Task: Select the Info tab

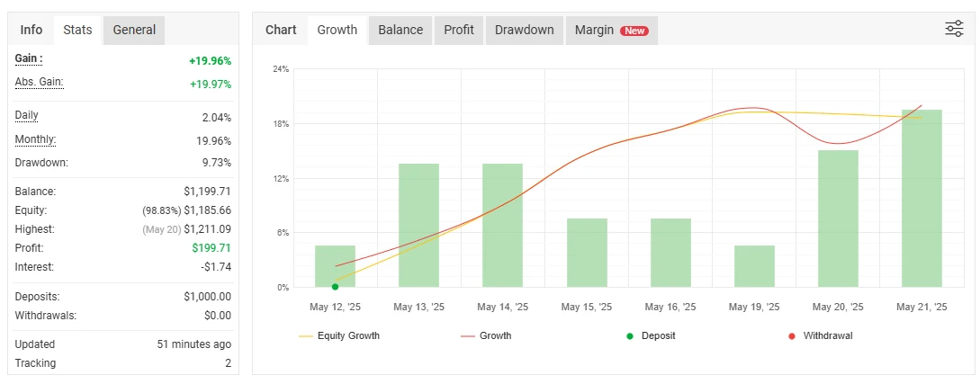Action: click(x=31, y=30)
